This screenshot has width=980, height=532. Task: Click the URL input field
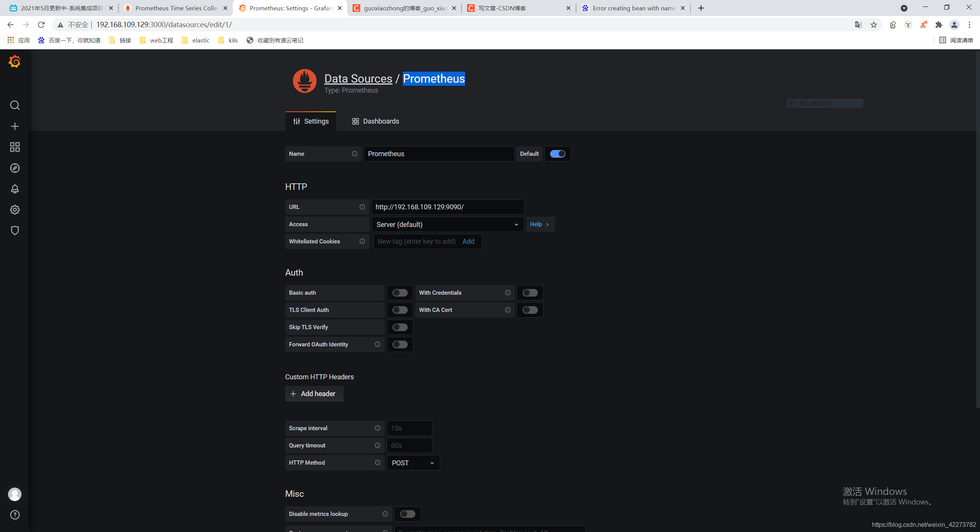click(x=448, y=207)
